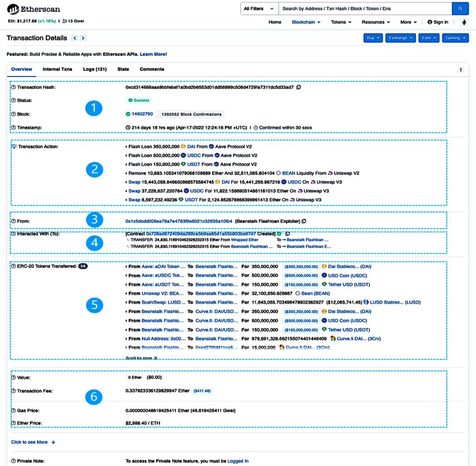Image resolution: width=476 pixels, height=466 pixels.
Task: Click Sign In link
Action: [x=441, y=22]
